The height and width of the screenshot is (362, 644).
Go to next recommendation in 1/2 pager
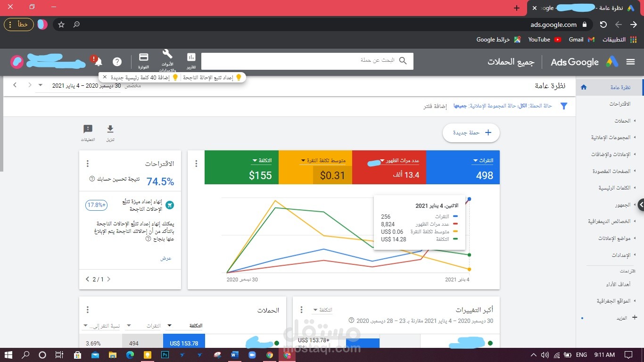point(88,279)
